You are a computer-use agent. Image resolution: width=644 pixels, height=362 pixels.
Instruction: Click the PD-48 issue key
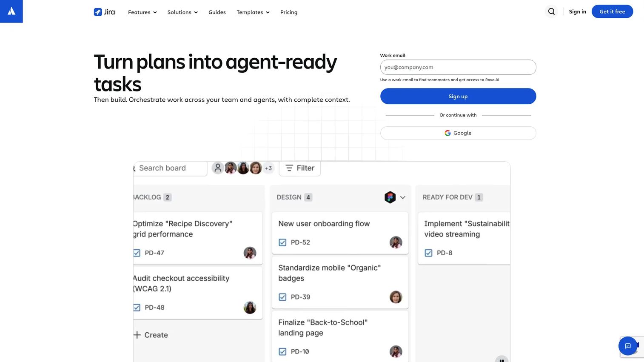(x=154, y=307)
